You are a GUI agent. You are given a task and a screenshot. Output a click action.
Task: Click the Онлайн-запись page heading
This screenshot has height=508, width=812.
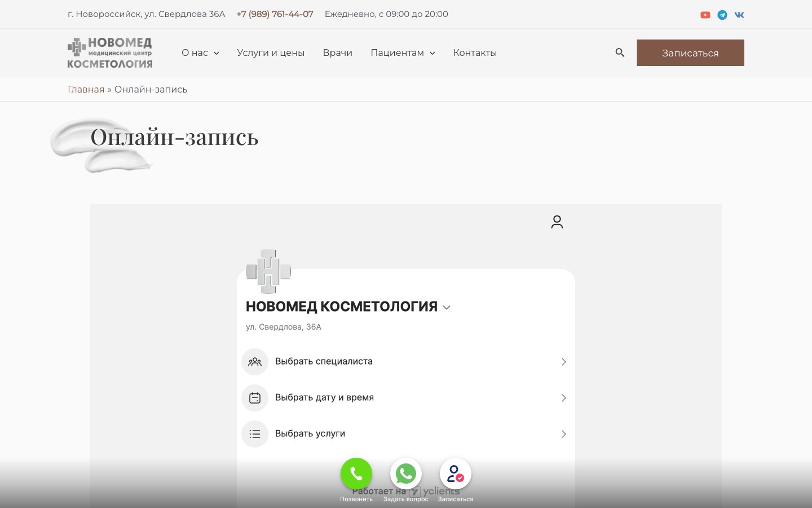[x=174, y=137]
